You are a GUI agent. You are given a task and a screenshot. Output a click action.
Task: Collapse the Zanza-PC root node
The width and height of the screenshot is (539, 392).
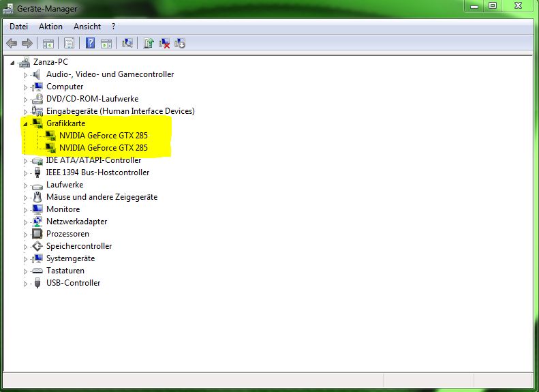point(12,63)
